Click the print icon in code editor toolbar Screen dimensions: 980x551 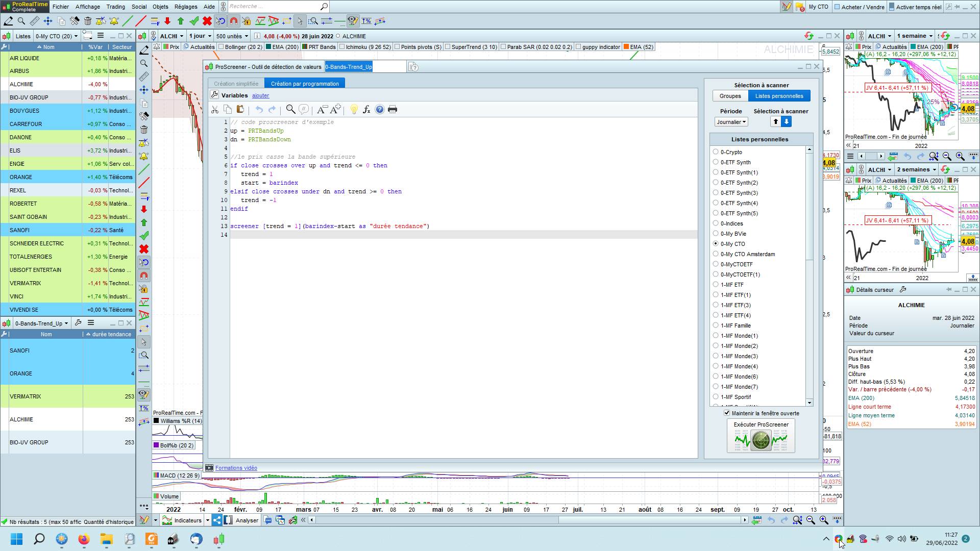pyautogui.click(x=393, y=109)
